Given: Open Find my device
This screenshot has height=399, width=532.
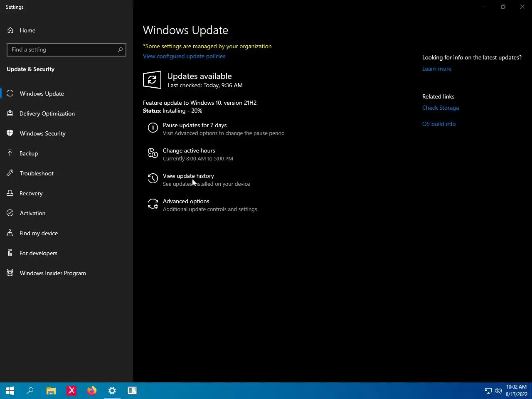Looking at the screenshot, I should click(x=66, y=233).
